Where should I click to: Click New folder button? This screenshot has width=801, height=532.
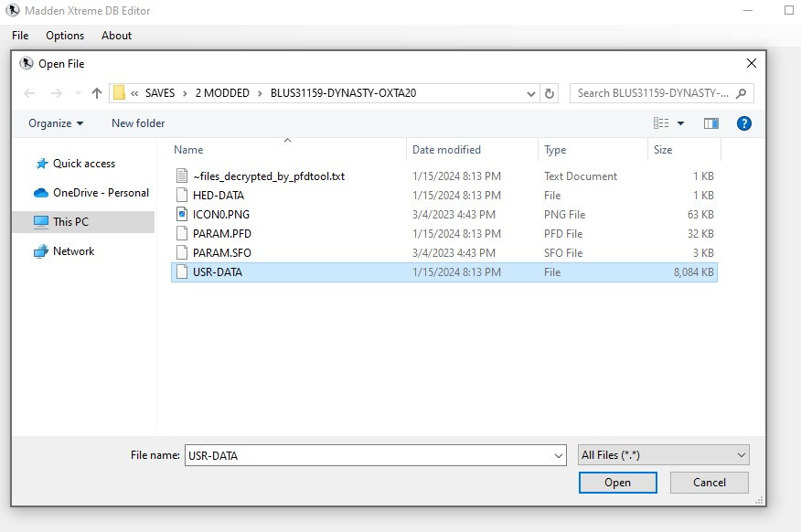click(x=138, y=123)
